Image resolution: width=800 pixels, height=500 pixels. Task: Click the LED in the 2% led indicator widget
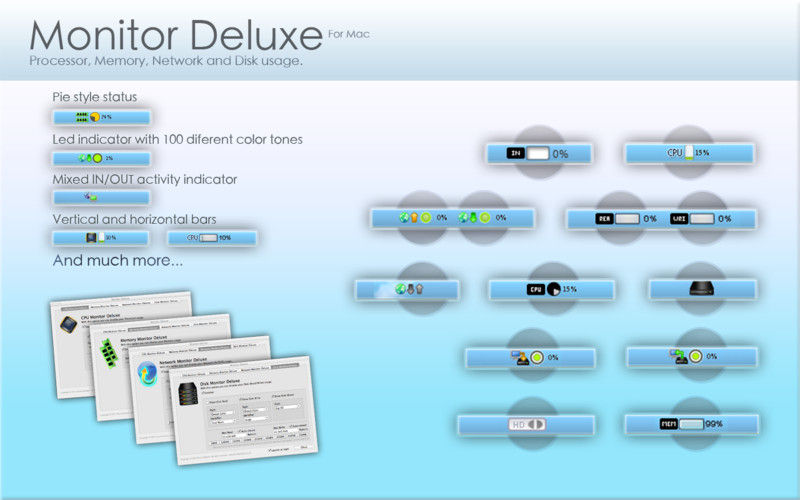coord(97,158)
